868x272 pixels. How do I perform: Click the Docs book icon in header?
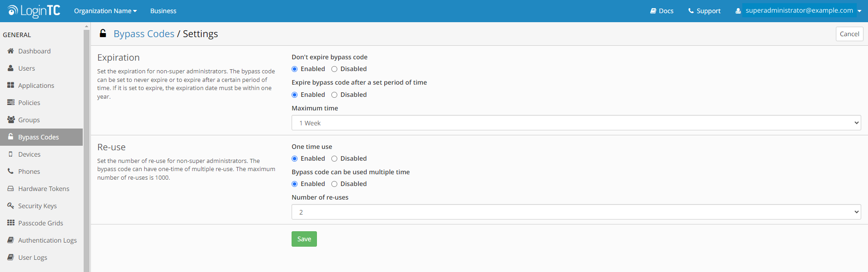(653, 11)
